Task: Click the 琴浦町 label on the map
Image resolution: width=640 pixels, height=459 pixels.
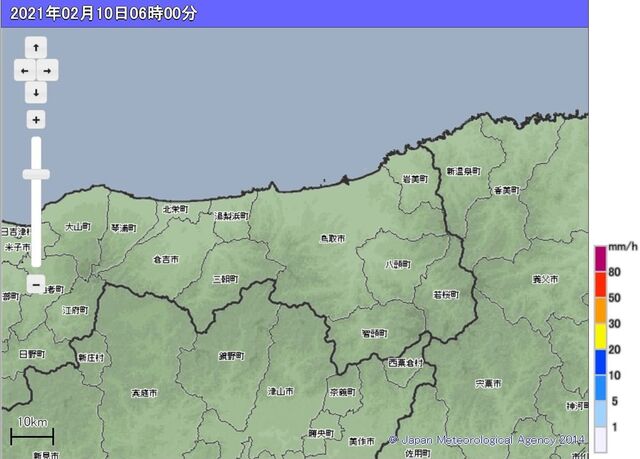Action: tap(123, 228)
